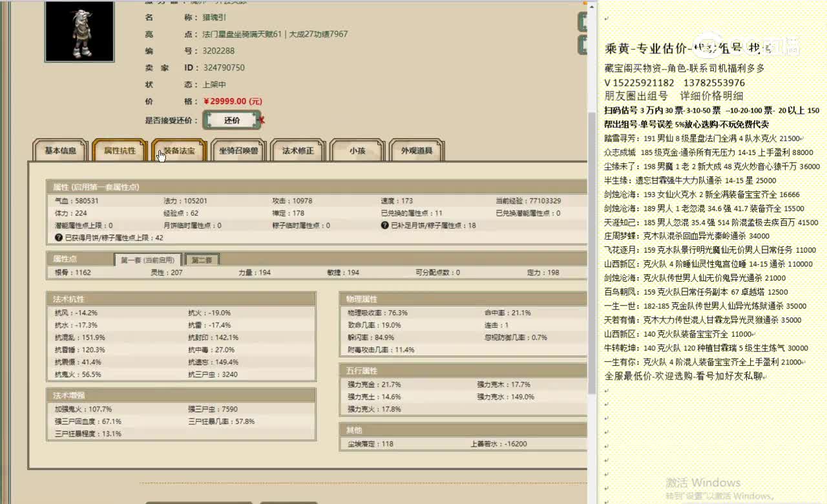Click document line 全服最低价-欢迎选购-看号加好友私聊
Screen dimensions: 827x504
(x=684, y=376)
